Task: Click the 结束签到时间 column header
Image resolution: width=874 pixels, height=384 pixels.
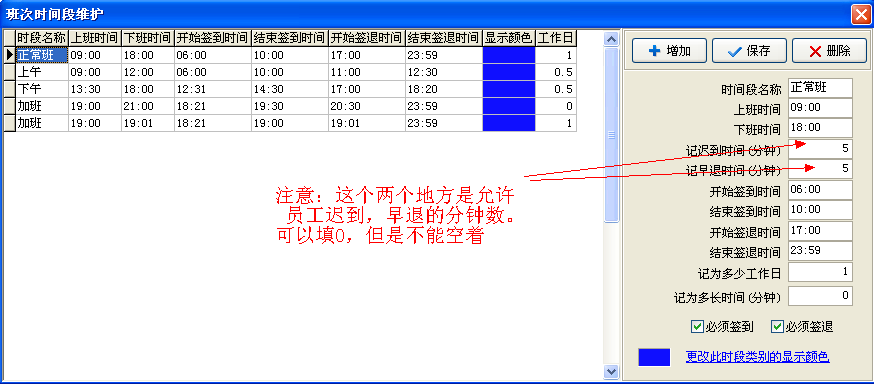Action: [290, 38]
